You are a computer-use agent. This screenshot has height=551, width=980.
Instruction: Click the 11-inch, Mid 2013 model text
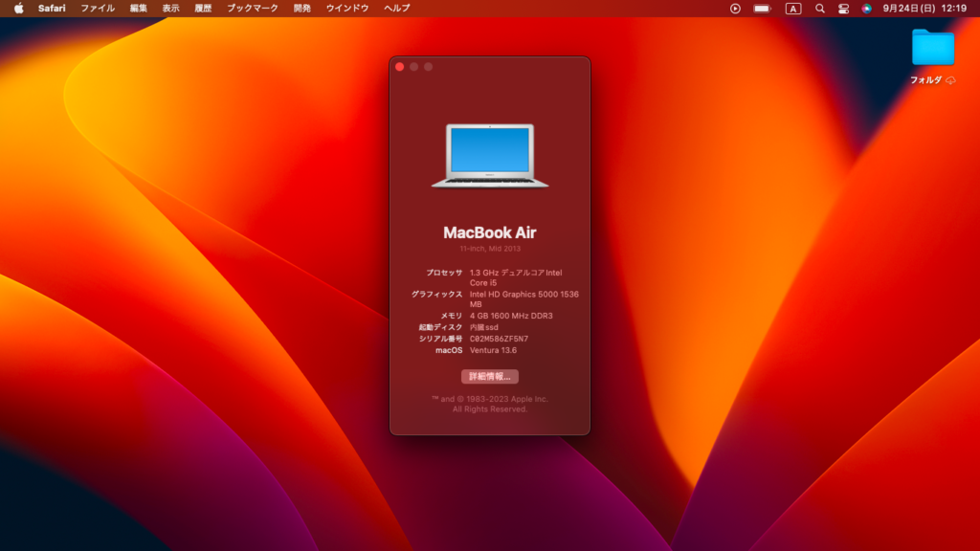[490, 249]
